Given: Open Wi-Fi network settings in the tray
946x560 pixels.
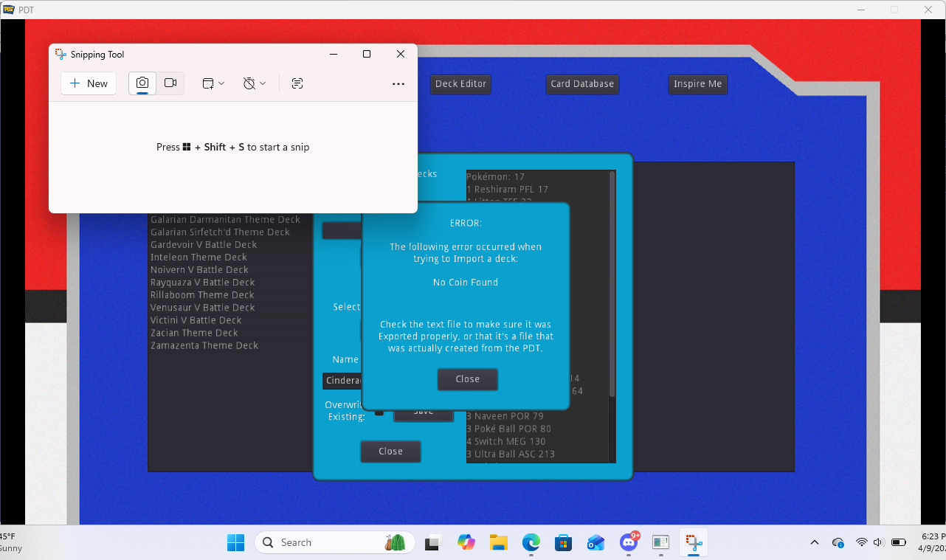Looking at the screenshot, I should click(861, 542).
